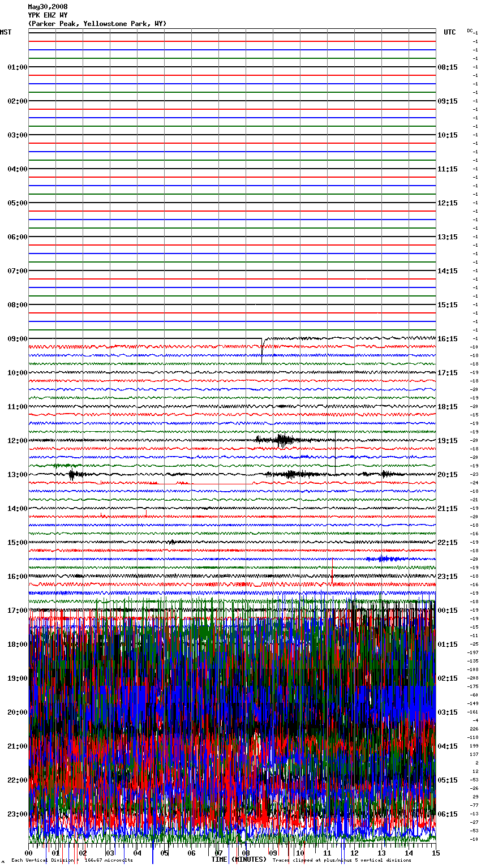Click the UTC column header
This screenshot has width=481, height=868.
[x=450, y=32]
